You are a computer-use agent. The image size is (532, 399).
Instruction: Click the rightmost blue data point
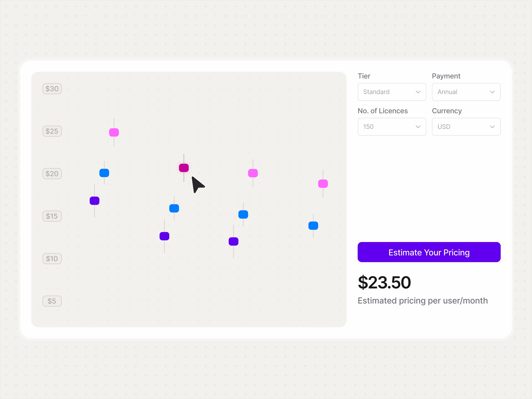[x=313, y=226]
